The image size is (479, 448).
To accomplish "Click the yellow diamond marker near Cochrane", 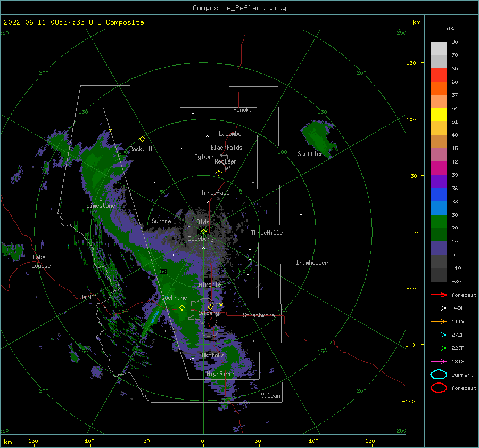I will (182, 308).
